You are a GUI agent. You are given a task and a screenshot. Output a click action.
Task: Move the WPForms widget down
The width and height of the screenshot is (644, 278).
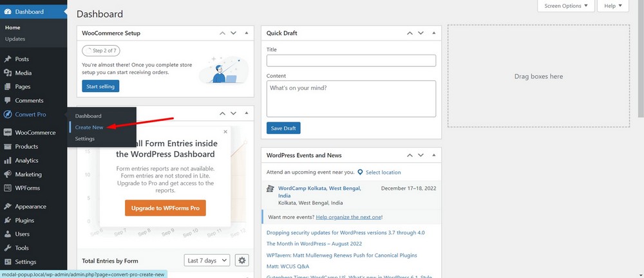tap(233, 113)
